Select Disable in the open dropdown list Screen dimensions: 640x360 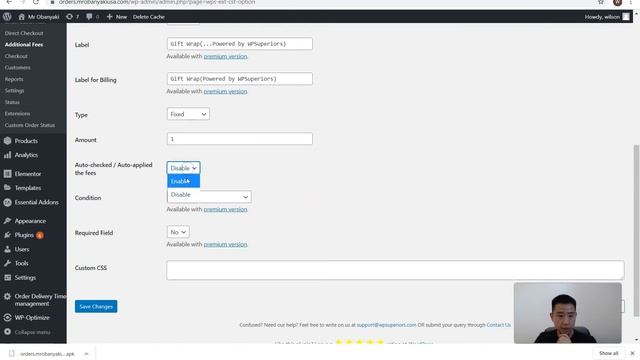tap(183, 195)
